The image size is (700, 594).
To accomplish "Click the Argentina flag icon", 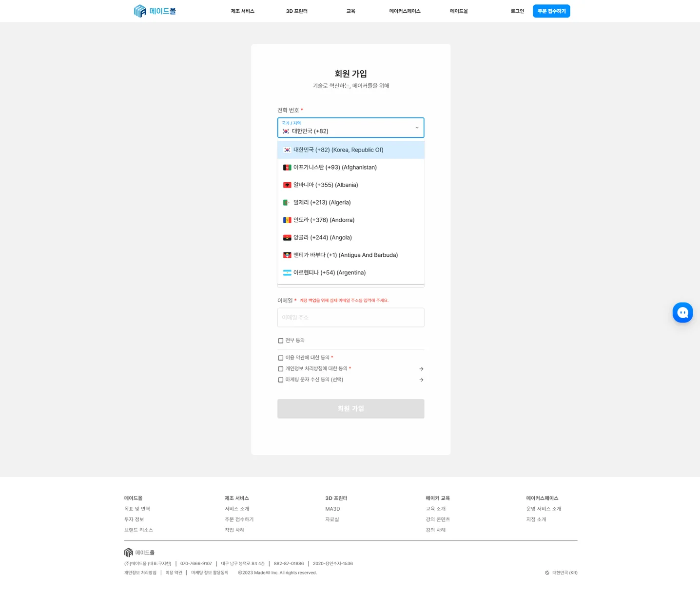I will pos(287,273).
